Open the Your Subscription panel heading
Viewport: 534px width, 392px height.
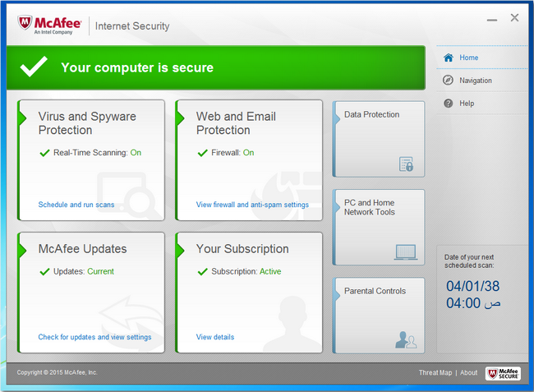(242, 249)
